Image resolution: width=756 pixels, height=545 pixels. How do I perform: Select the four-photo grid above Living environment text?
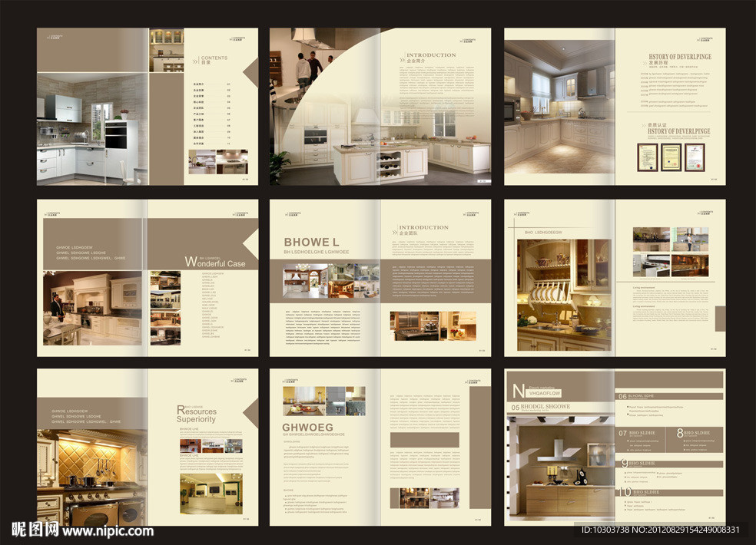pyautogui.click(x=671, y=252)
